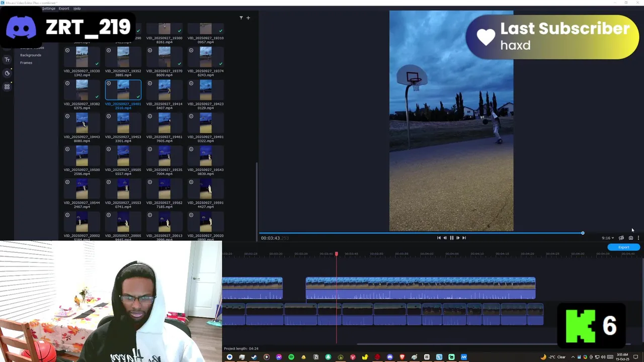Click file name VID_20250927_195430839.mp4
This screenshot has height=362, width=644.
pos(206,172)
